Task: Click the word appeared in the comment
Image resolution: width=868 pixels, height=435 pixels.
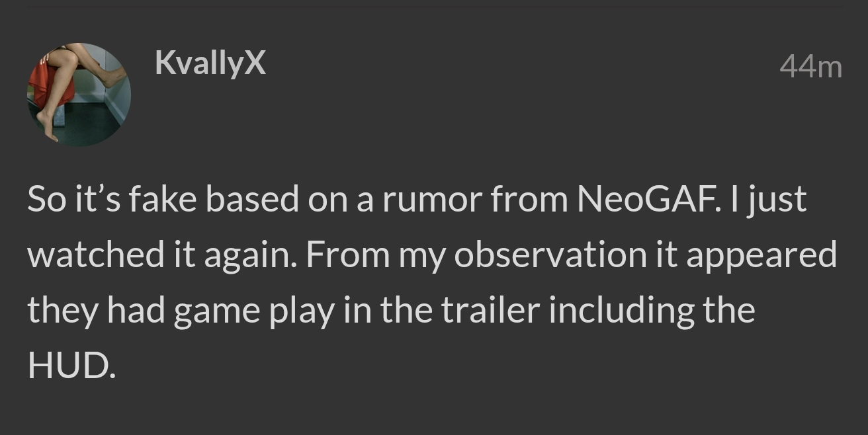Action: pyautogui.click(x=761, y=256)
